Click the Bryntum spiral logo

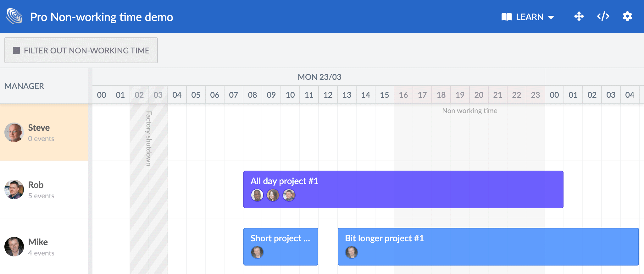tap(14, 16)
